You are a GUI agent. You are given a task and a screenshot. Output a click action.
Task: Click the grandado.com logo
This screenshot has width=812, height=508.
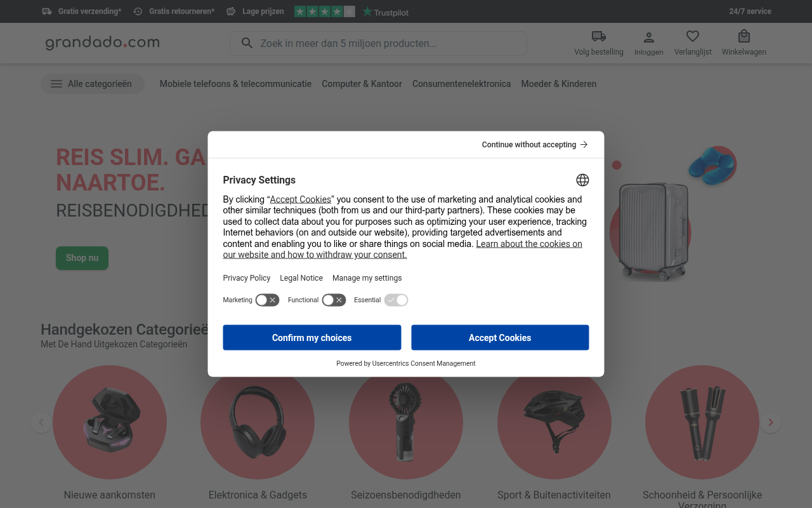pyautogui.click(x=102, y=43)
